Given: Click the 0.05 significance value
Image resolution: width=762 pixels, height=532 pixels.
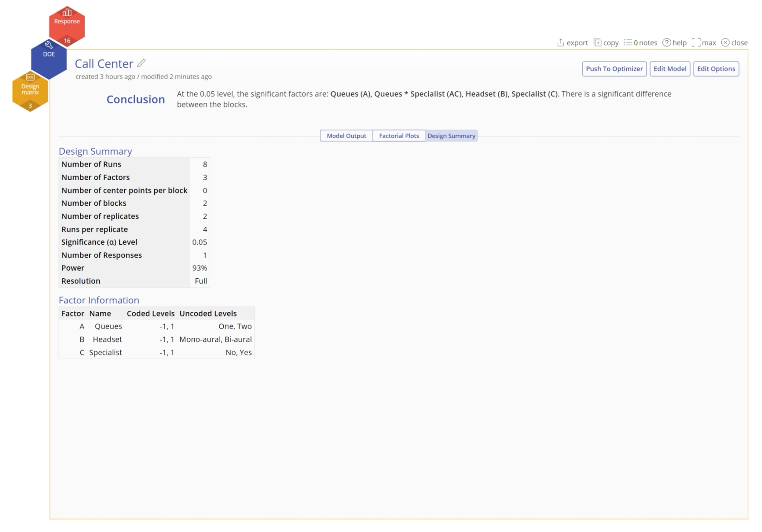Looking at the screenshot, I should click(199, 242).
